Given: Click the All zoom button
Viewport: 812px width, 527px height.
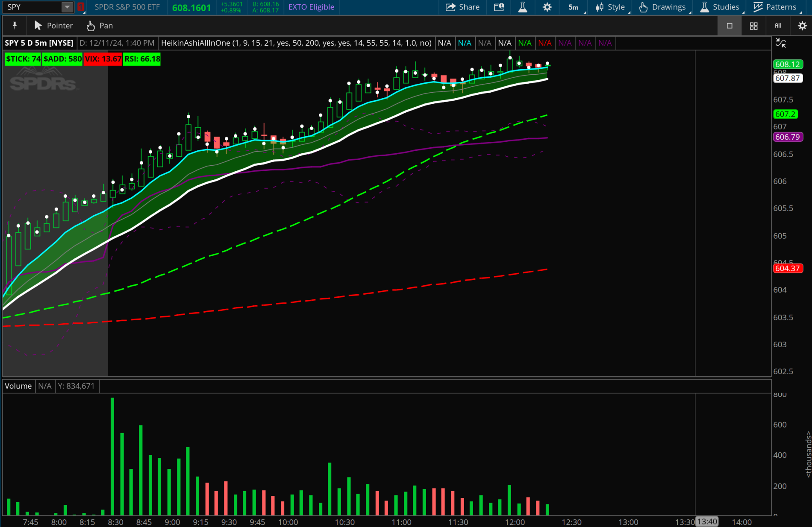Looking at the screenshot, I should 778,26.
